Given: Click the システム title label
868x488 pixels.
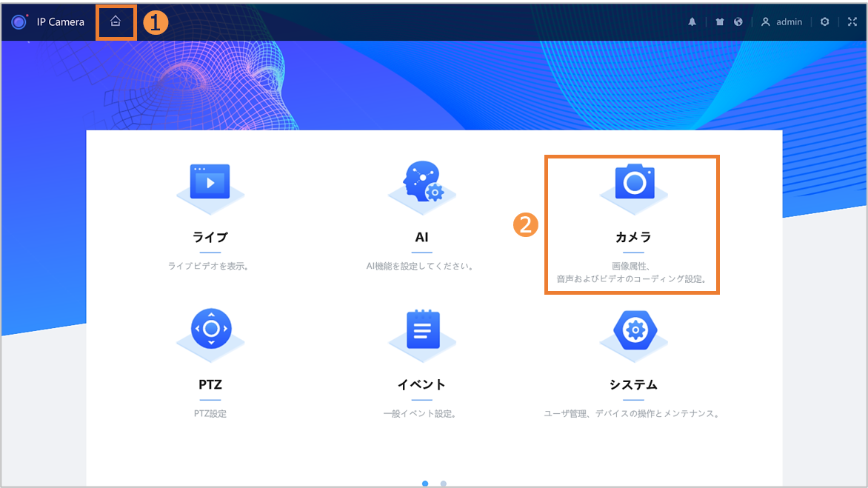Looking at the screenshot, I should click(633, 385).
